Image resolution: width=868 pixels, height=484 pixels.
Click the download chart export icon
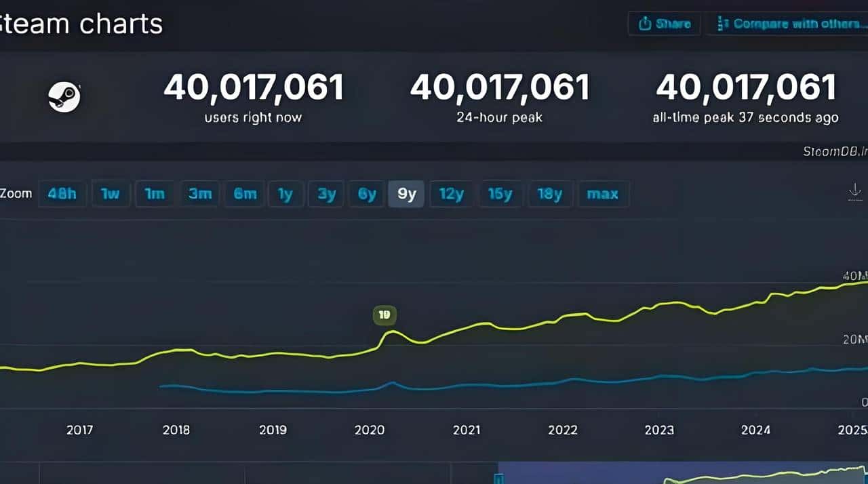coord(855,193)
